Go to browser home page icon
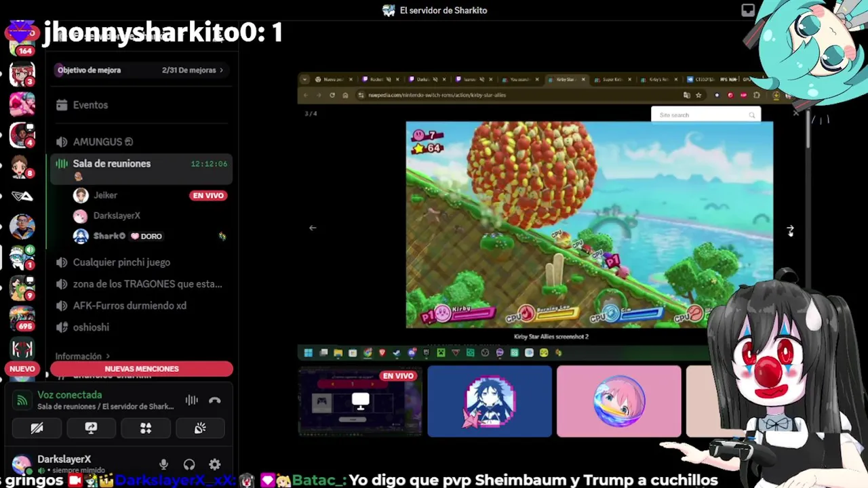This screenshot has height=488, width=868. pyautogui.click(x=345, y=95)
